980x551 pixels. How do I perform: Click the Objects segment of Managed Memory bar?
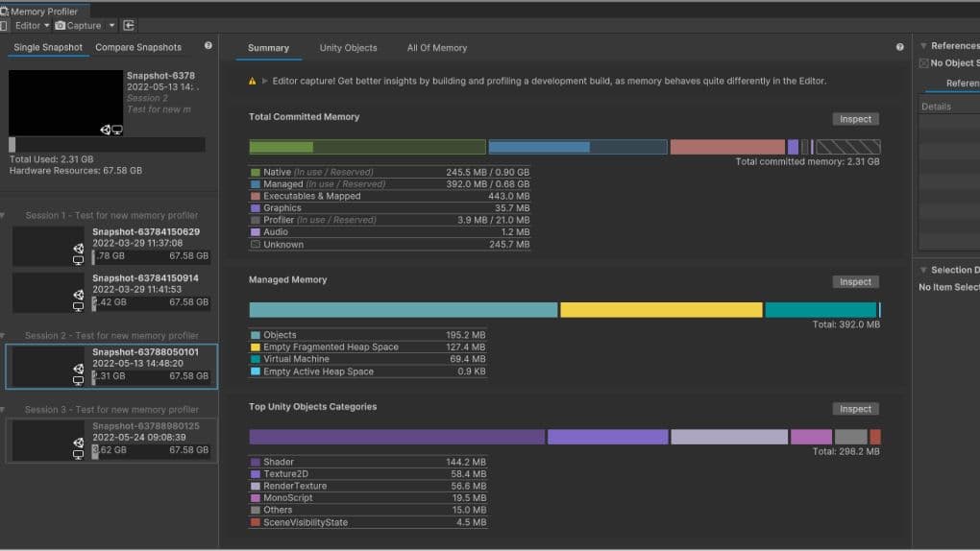tap(404, 310)
